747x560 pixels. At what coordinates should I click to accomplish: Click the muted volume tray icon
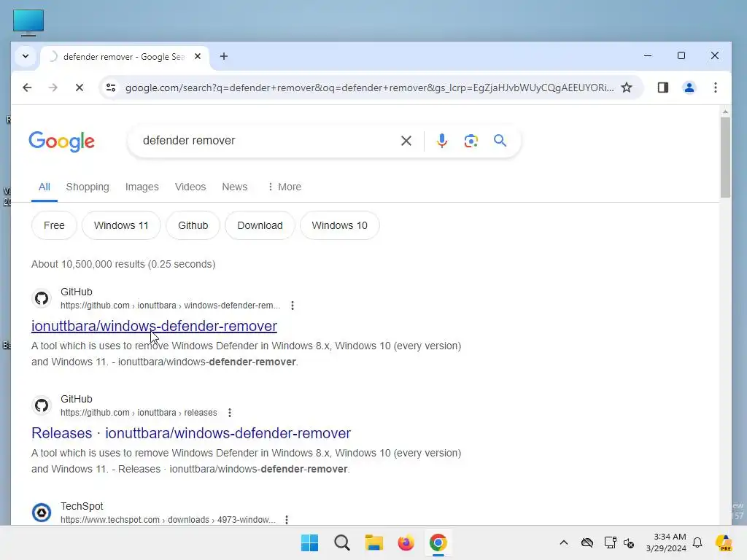pos(629,542)
